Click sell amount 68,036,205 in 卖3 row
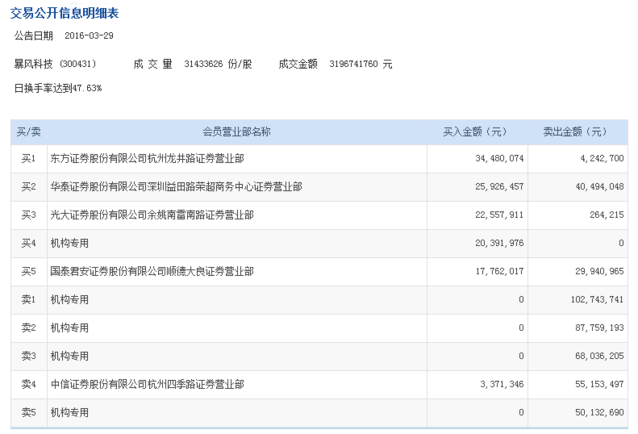 pyautogui.click(x=599, y=356)
